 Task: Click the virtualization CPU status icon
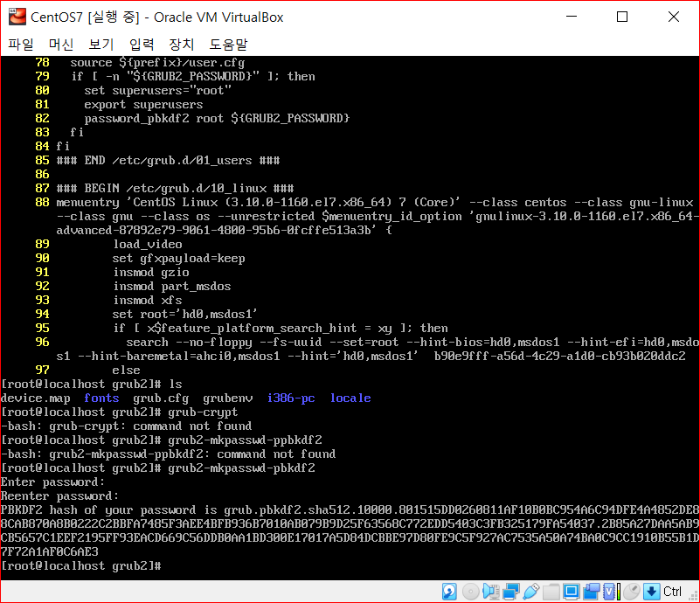click(611, 592)
